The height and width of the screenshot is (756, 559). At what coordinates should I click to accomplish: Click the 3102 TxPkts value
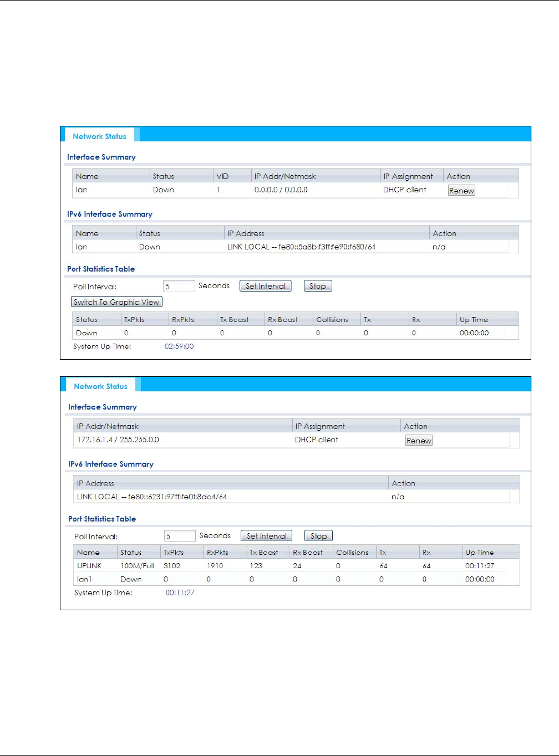click(172, 566)
